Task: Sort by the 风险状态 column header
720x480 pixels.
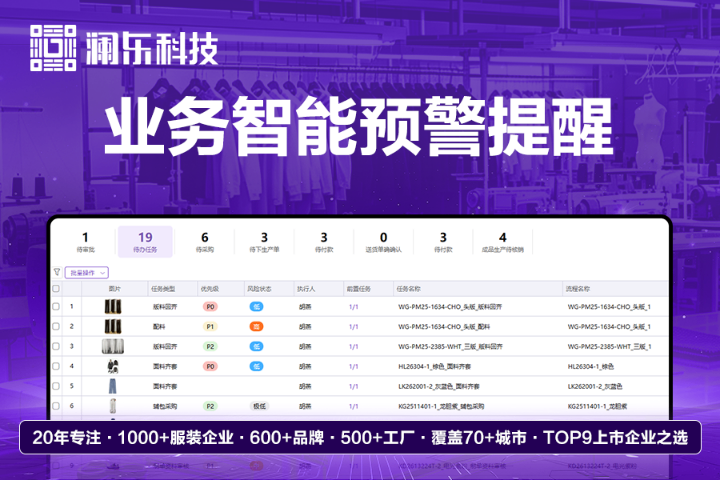Action: pyautogui.click(x=259, y=289)
